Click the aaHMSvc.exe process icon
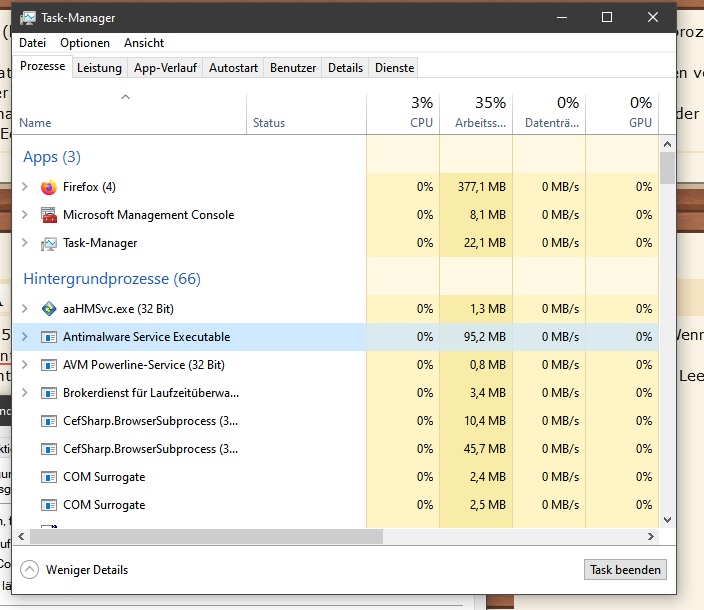The image size is (704, 610). [x=49, y=309]
